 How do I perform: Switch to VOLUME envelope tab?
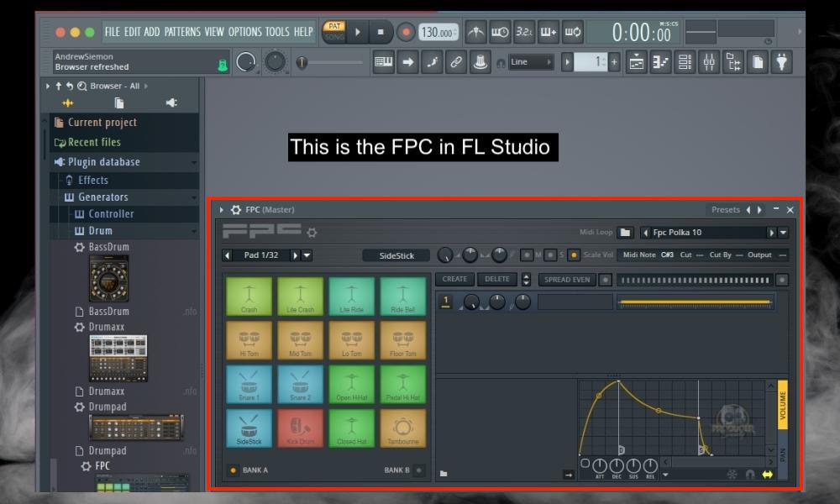783,406
